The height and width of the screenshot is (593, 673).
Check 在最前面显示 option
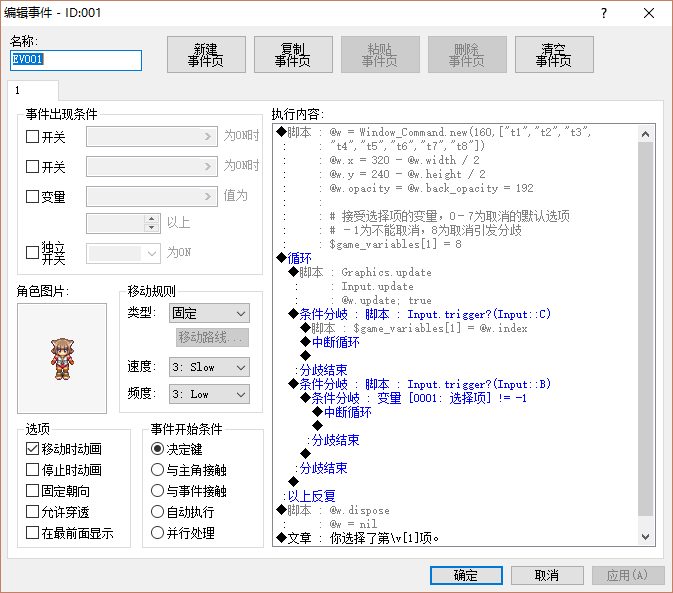pos(33,533)
